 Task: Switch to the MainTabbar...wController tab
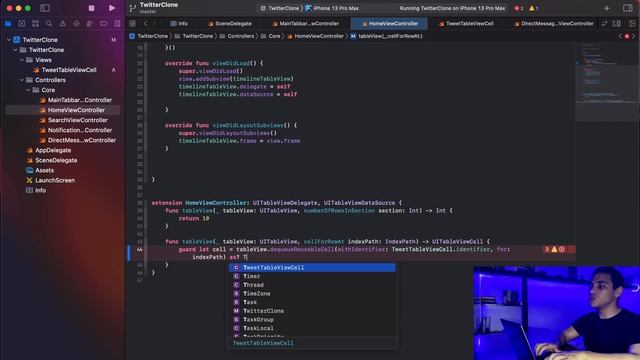coord(305,24)
